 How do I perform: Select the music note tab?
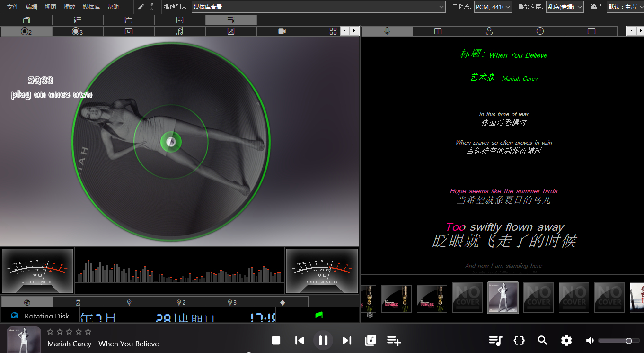pyautogui.click(x=180, y=31)
